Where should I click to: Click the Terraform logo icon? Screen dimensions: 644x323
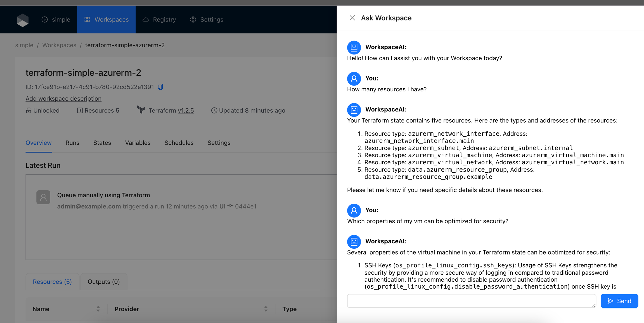click(141, 110)
